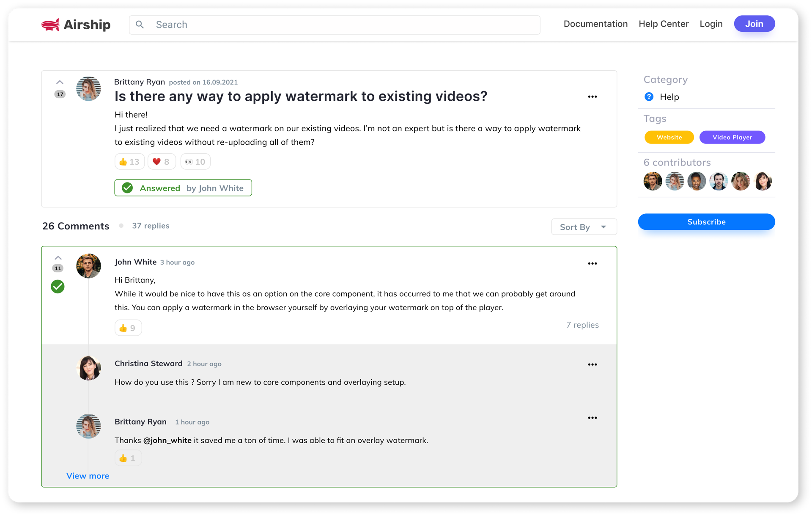Open options menu on Brittany Ryan's reply
Viewport: 812px width, 516px height.
592,418
